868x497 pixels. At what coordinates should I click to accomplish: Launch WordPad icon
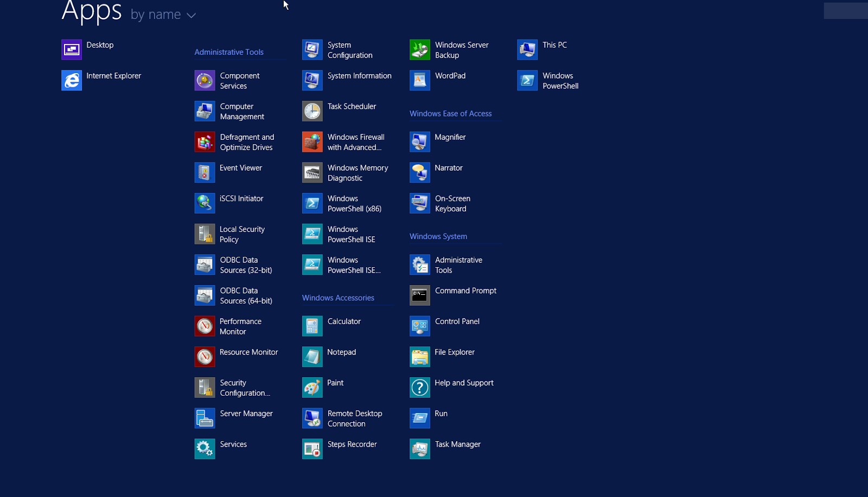[420, 81]
